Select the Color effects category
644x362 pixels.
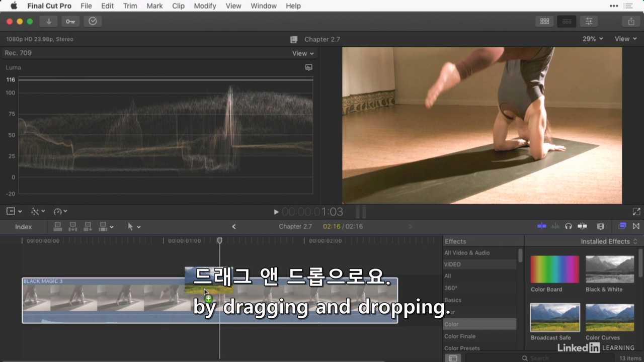pos(479,324)
